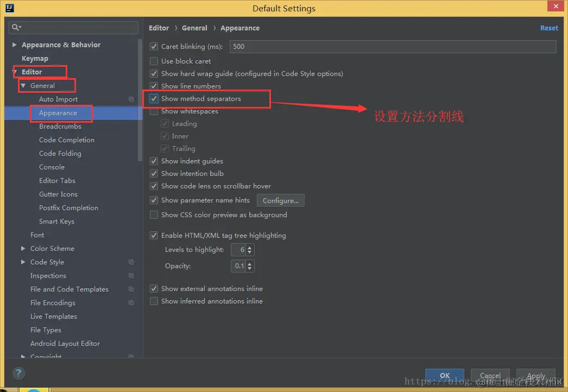
Task: Confirm with the OK button
Action: [x=445, y=375]
